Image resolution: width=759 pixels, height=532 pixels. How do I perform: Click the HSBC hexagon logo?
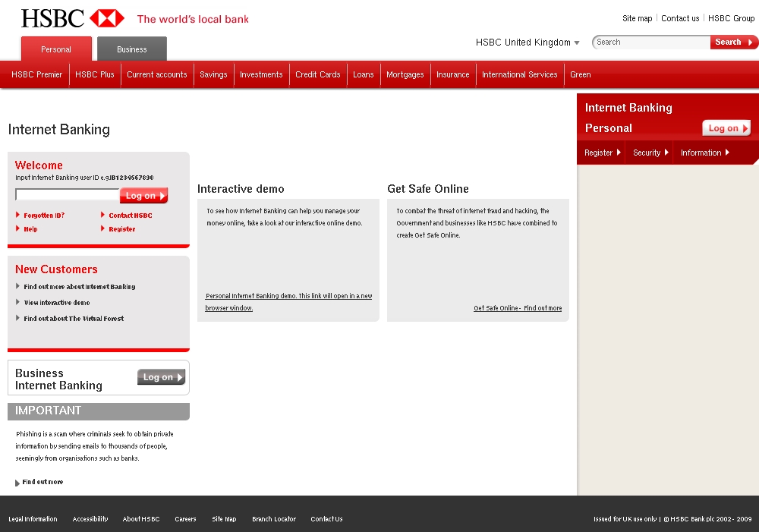(107, 18)
